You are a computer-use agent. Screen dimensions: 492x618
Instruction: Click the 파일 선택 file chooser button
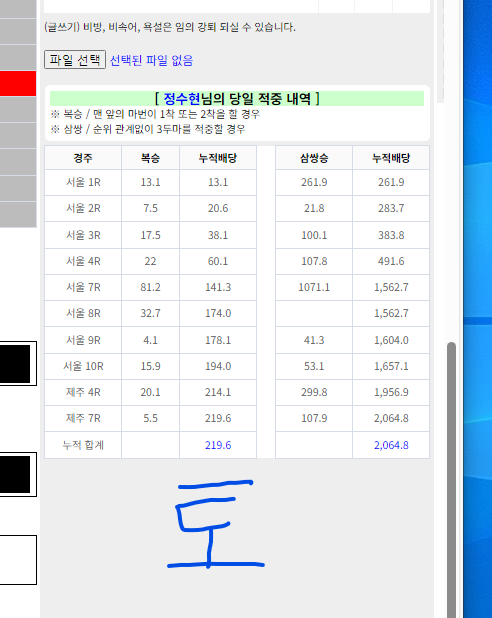[75, 60]
